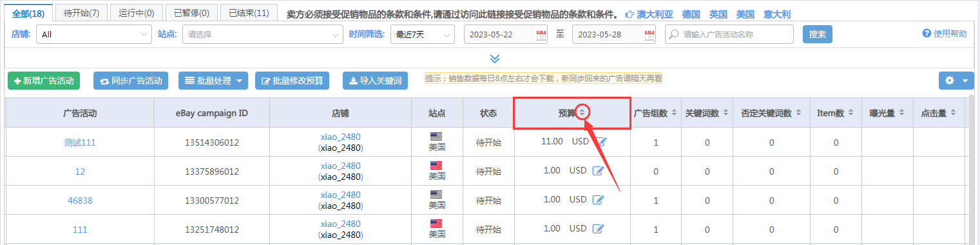The width and height of the screenshot is (980, 245).
Task: Click 待开始 status in 测试111 row
Action: (x=488, y=142)
